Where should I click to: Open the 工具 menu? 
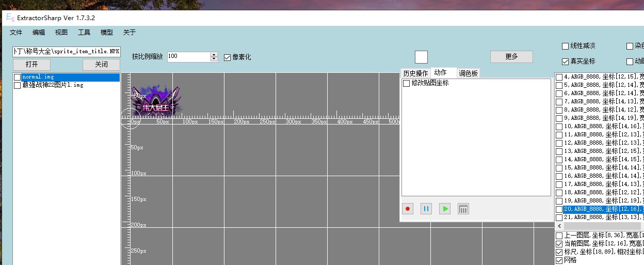pyautogui.click(x=84, y=33)
